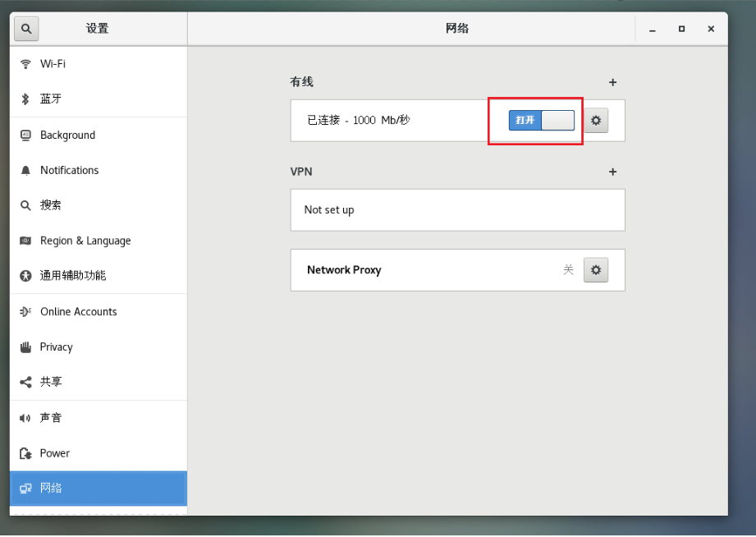The image size is (756, 537).
Task: Open the Online Accounts panel
Action: point(99,312)
